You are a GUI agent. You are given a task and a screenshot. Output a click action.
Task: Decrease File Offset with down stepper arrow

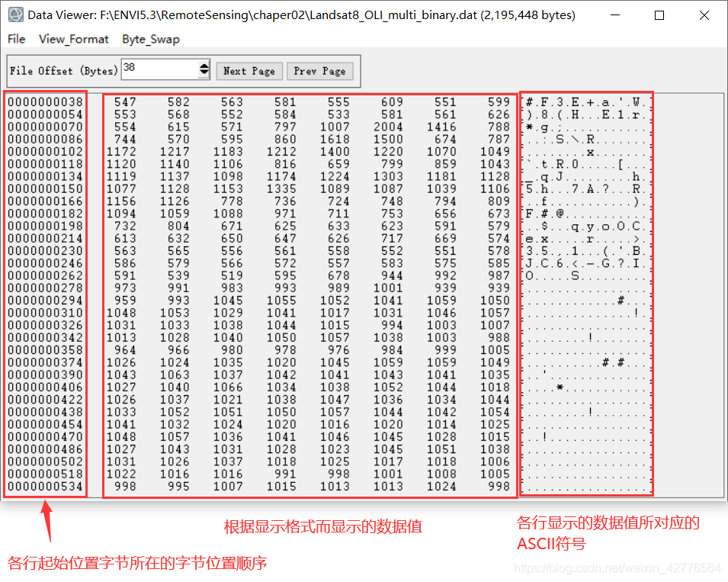coord(204,73)
